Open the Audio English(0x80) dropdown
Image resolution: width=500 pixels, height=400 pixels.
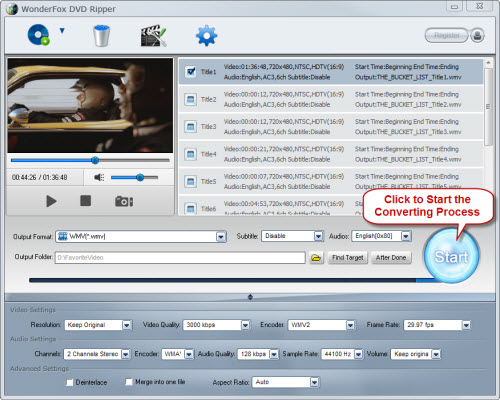[406, 236]
